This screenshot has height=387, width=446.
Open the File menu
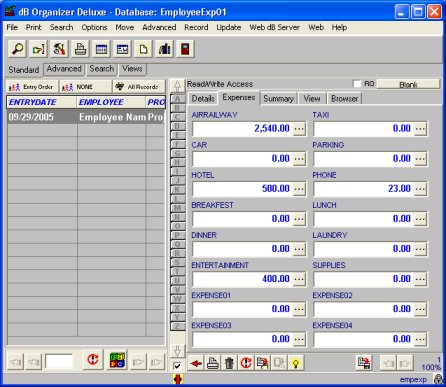12,27
